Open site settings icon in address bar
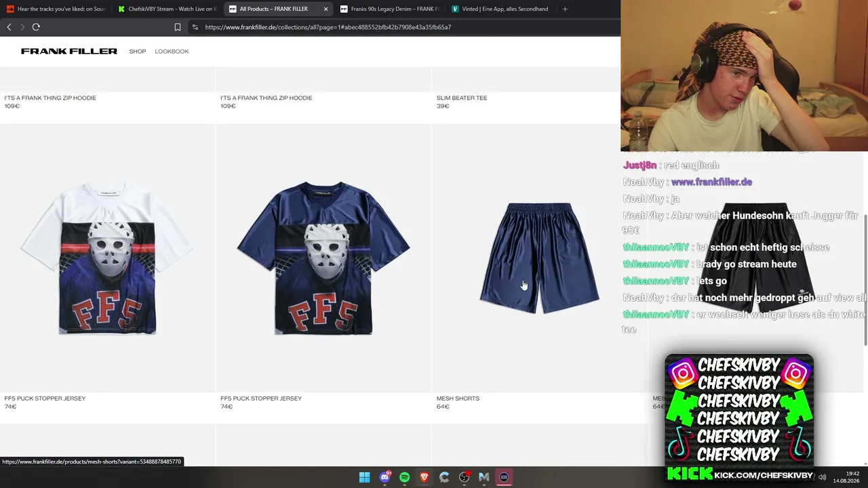Viewport: 868px width, 488px height. pos(195,27)
